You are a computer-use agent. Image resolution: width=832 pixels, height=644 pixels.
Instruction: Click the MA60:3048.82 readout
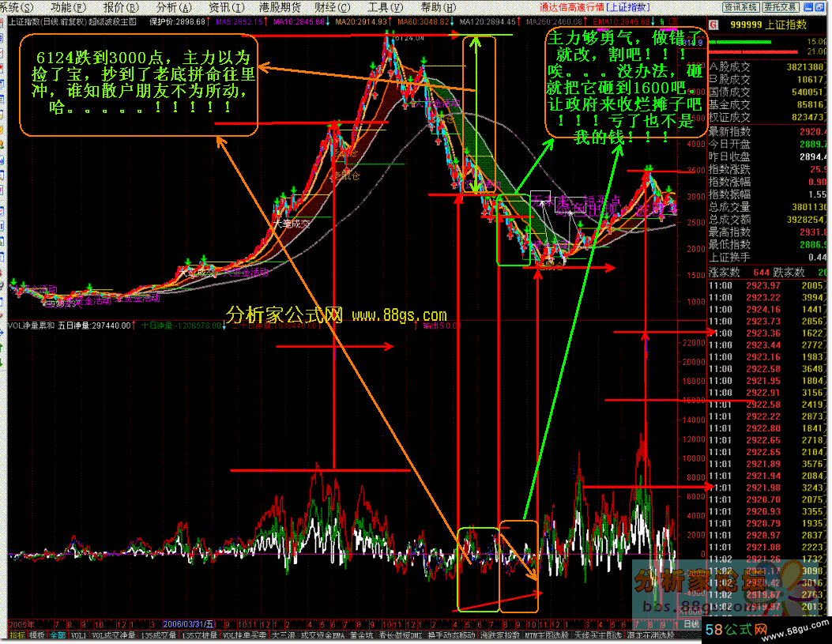coord(423,22)
